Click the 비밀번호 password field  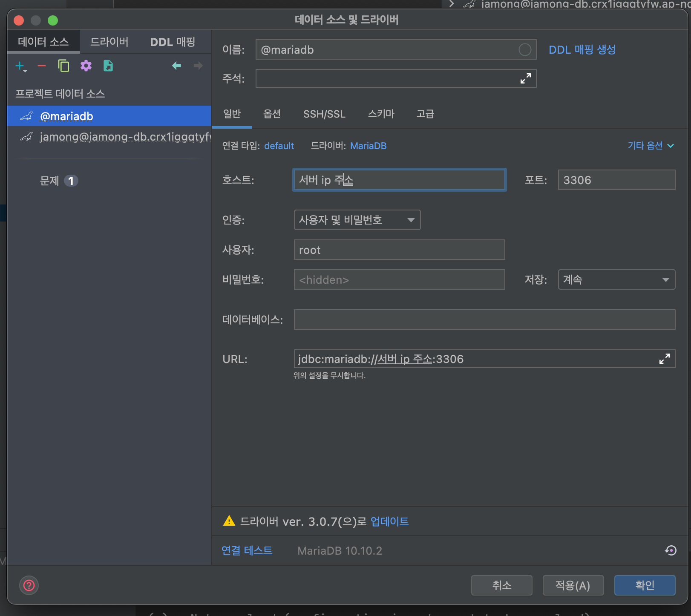click(399, 279)
